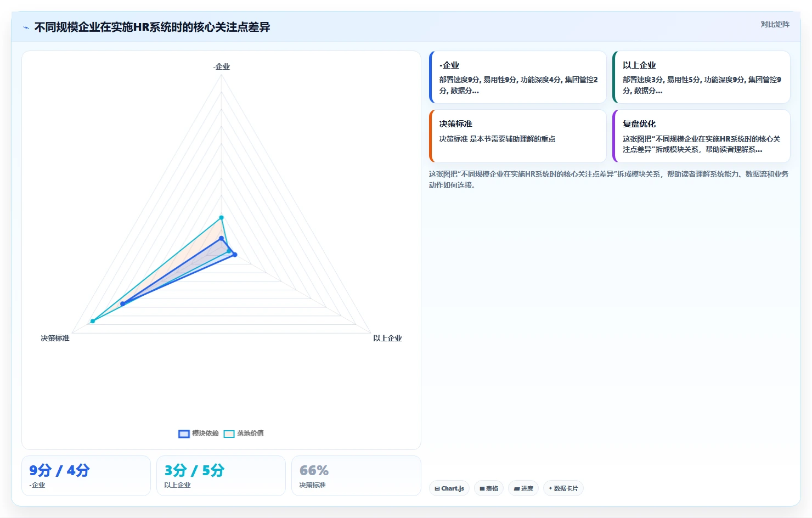Click the 进度 tag chip

tap(523, 488)
